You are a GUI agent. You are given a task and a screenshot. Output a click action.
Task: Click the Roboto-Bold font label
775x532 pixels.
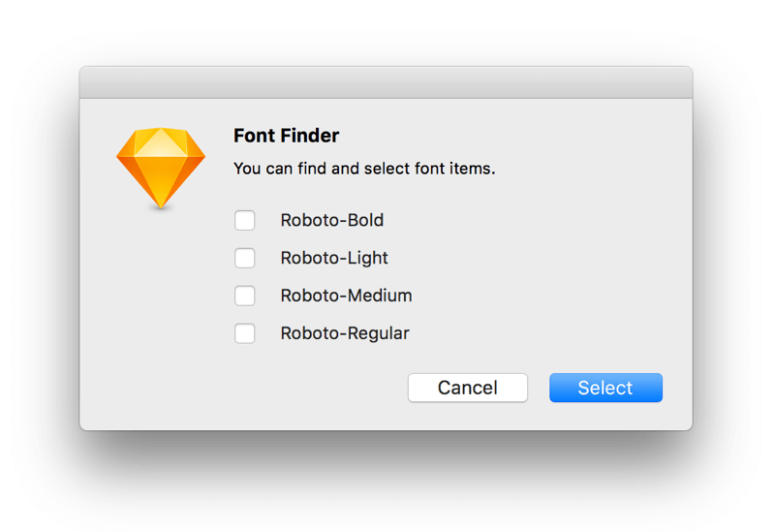coord(332,220)
